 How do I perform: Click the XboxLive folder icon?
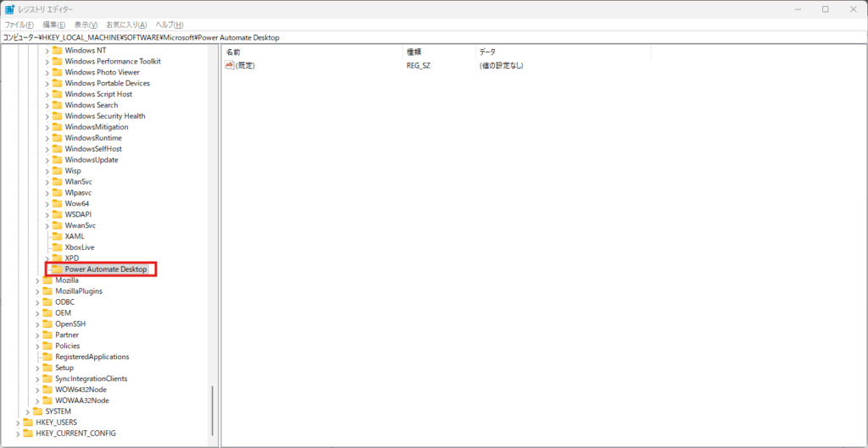coord(57,247)
